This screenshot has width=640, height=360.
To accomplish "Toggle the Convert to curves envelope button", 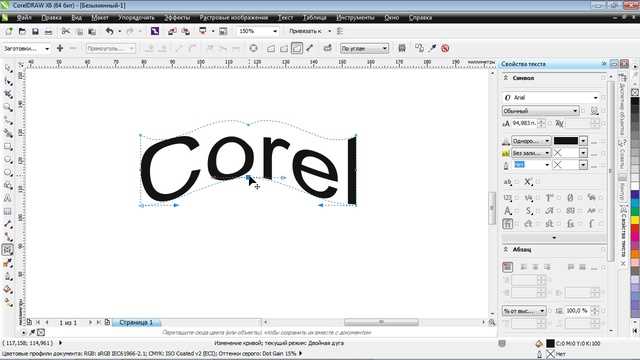I will [253, 48].
